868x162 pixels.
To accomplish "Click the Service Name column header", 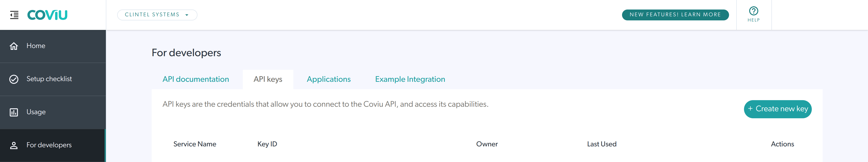I will [195, 144].
